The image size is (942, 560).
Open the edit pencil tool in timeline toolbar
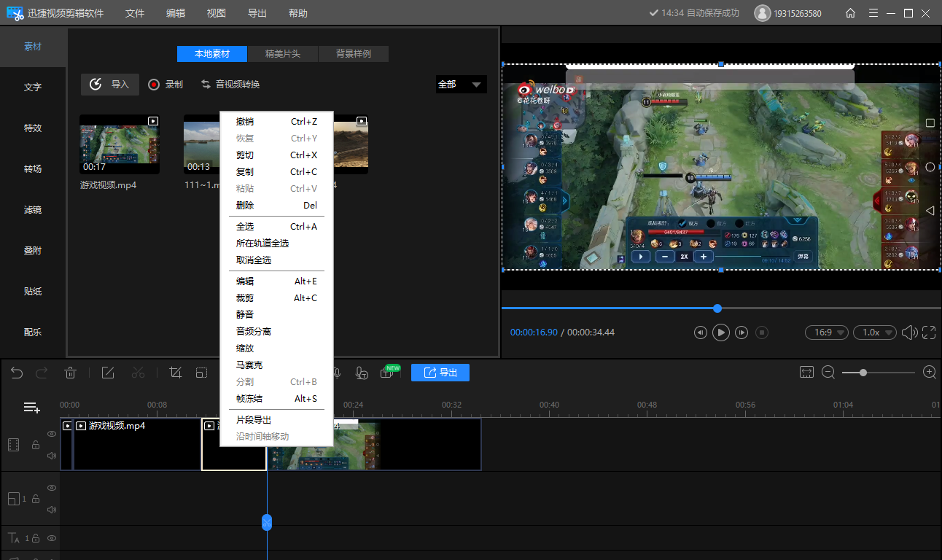click(108, 373)
